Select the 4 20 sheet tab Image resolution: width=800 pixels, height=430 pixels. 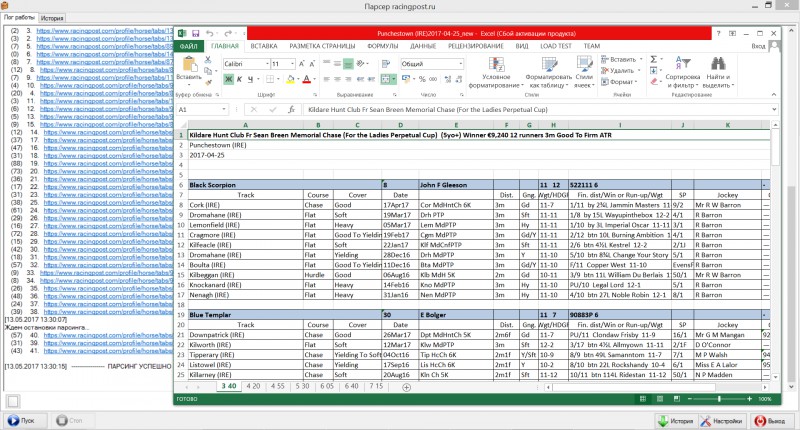point(253,386)
